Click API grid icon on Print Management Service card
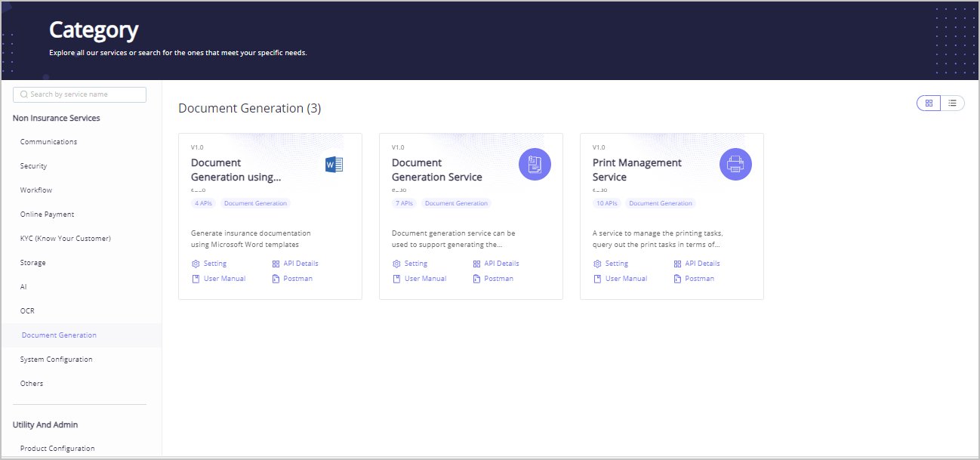This screenshot has height=460, width=980. [x=677, y=264]
